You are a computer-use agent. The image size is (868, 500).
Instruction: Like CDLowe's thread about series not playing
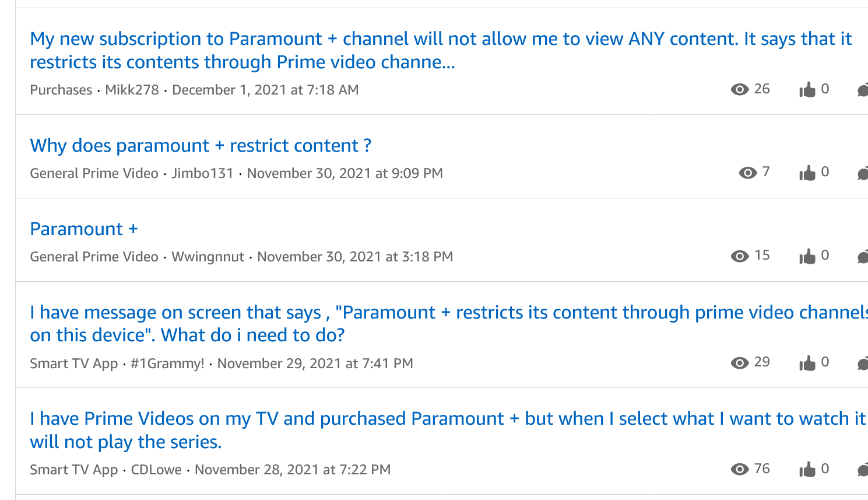click(809, 468)
